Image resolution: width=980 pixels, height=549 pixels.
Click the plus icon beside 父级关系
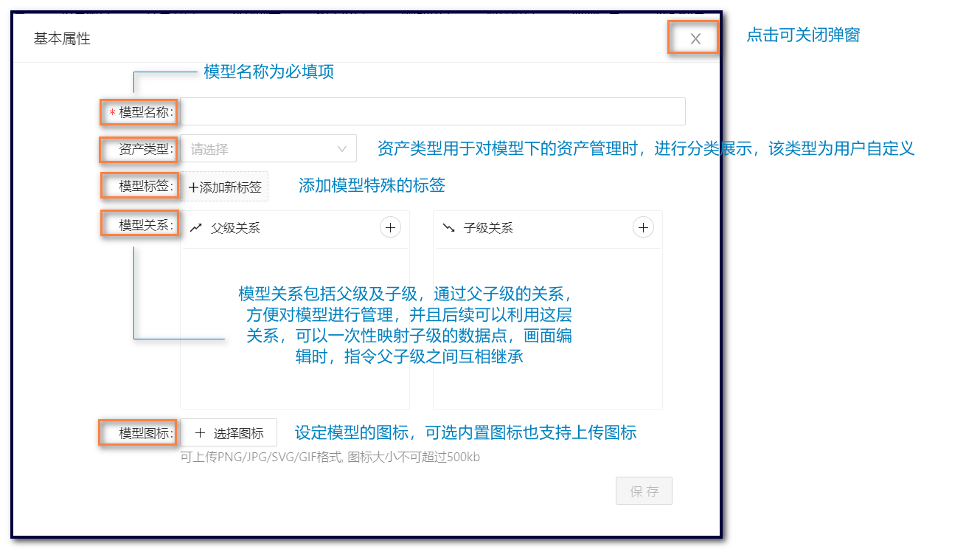tap(390, 228)
